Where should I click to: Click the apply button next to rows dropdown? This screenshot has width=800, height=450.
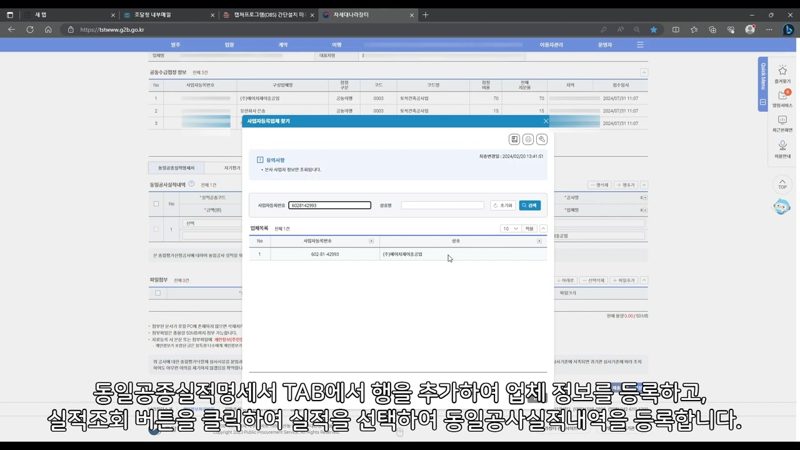point(529,229)
